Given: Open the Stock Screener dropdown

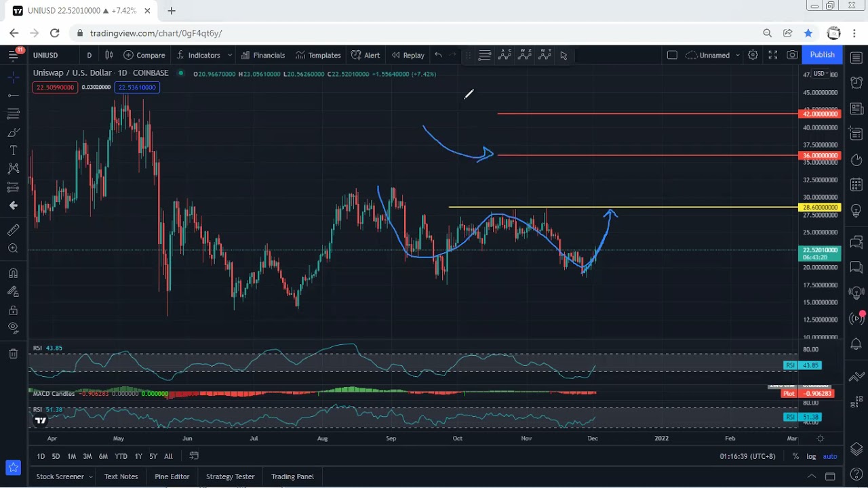Looking at the screenshot, I should (64, 476).
